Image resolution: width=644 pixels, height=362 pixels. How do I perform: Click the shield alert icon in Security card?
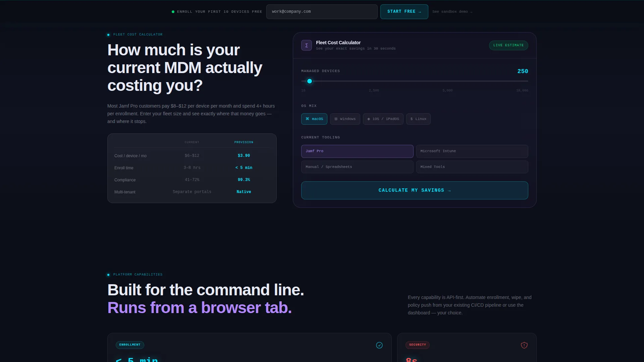[524, 345]
